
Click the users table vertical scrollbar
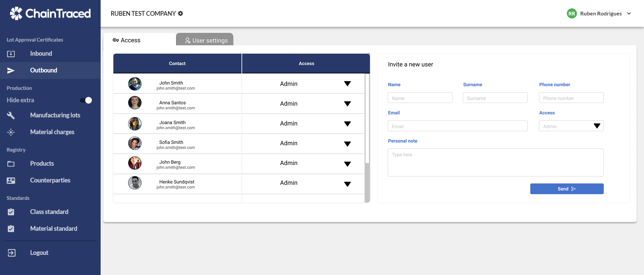coord(367,138)
